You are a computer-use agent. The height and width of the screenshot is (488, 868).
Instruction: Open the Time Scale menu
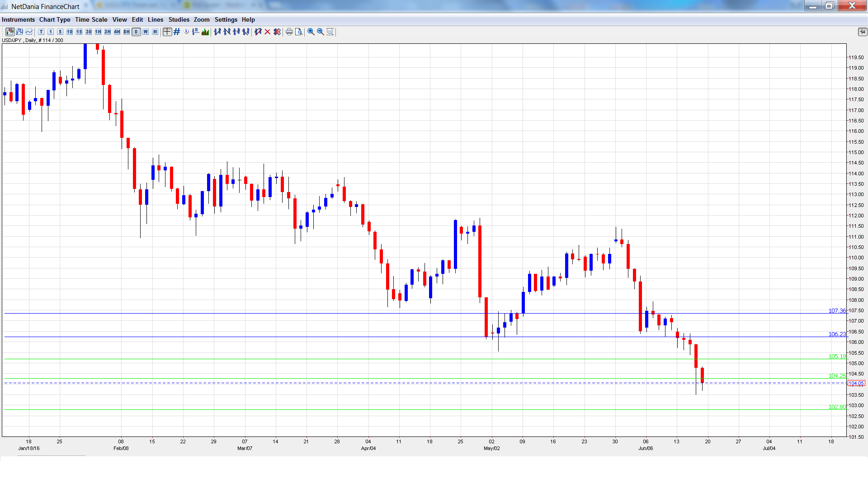(x=91, y=19)
